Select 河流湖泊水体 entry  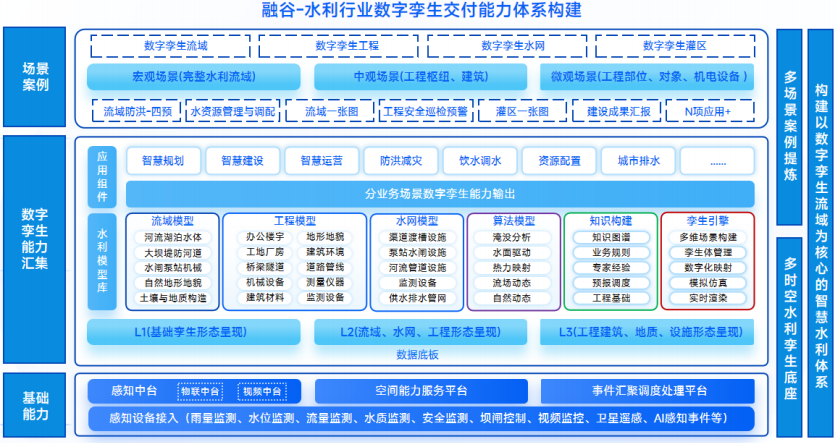(172, 237)
